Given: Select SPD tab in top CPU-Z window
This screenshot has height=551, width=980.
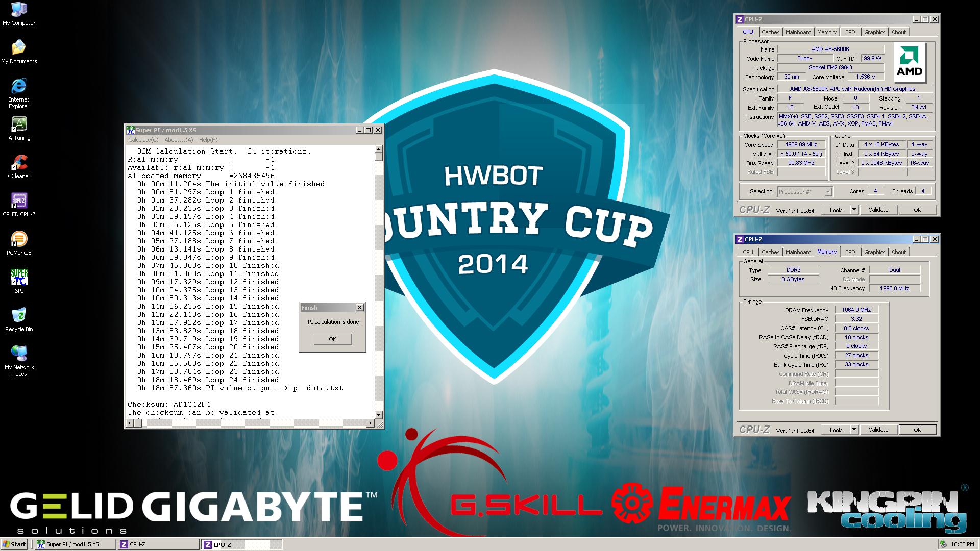Looking at the screenshot, I should [x=850, y=32].
